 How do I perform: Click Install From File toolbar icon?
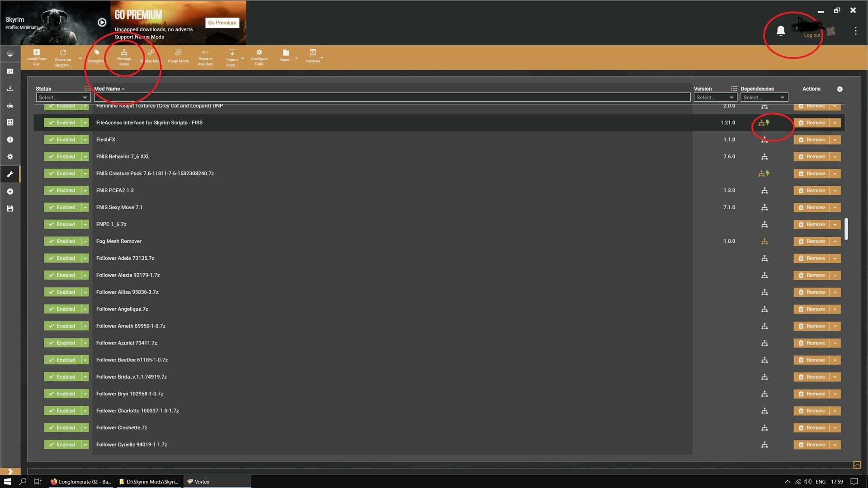click(36, 57)
